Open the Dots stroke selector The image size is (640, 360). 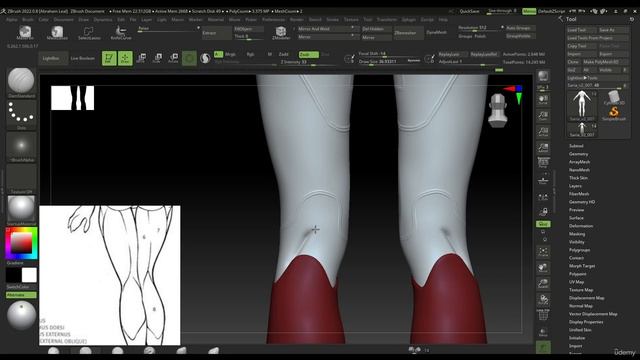pyautogui.click(x=21, y=115)
